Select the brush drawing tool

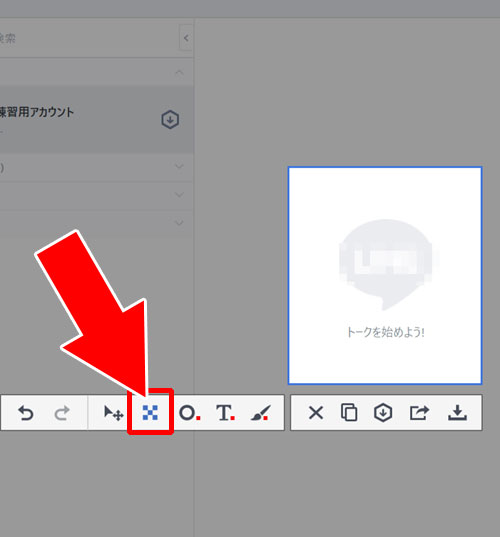(261, 413)
